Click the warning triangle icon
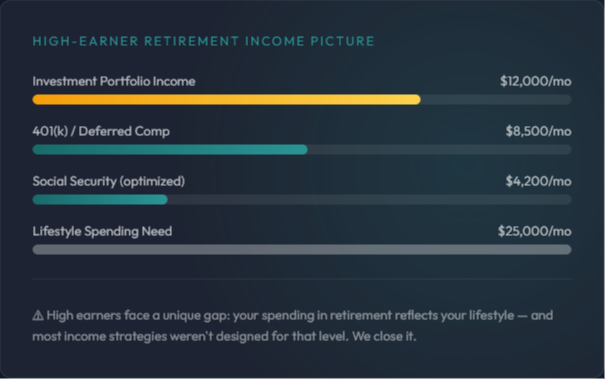 pyautogui.click(x=38, y=315)
